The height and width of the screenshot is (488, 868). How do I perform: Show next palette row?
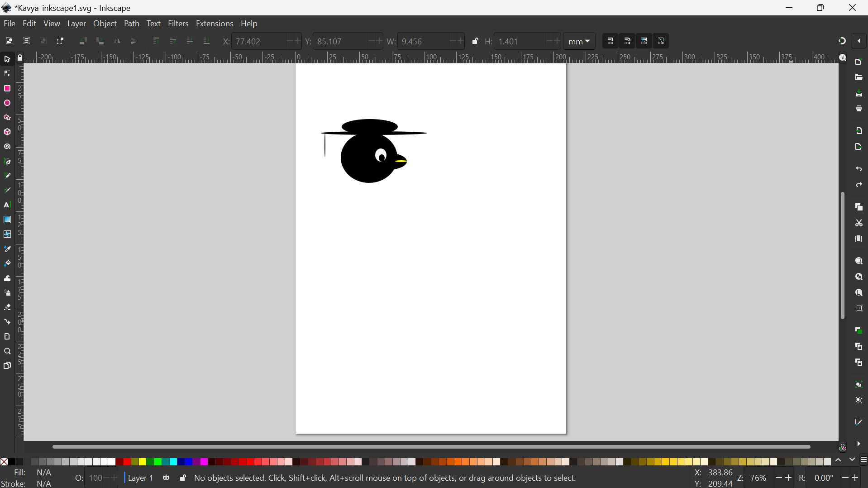click(x=852, y=460)
